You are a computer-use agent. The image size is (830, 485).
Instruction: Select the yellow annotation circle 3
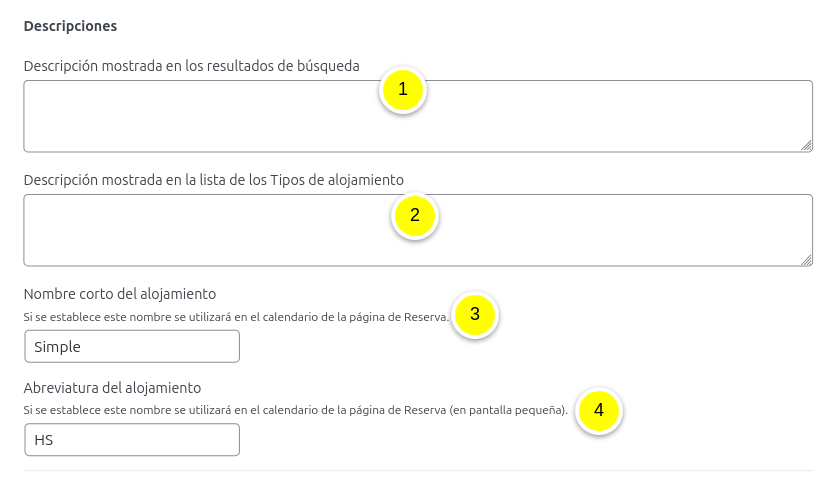point(475,314)
